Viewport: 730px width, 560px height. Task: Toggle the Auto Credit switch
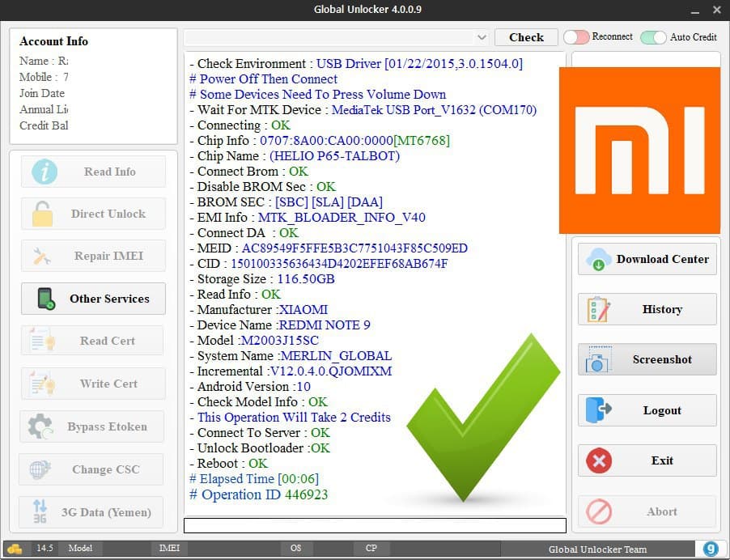click(653, 37)
